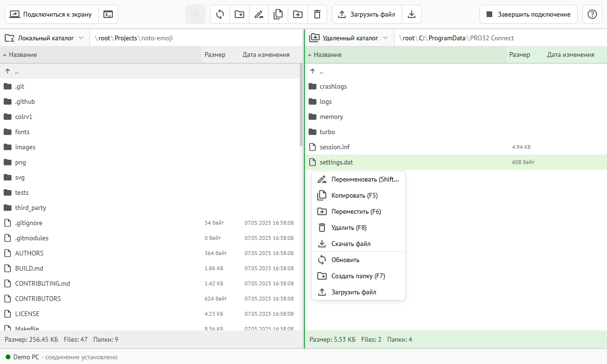The height and width of the screenshot is (364, 607).
Task: Select the .git folder
Action: click(150, 86)
